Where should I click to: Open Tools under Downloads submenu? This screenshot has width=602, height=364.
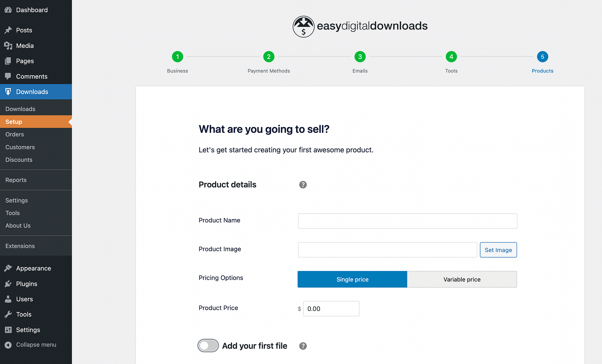[x=36, y=213]
